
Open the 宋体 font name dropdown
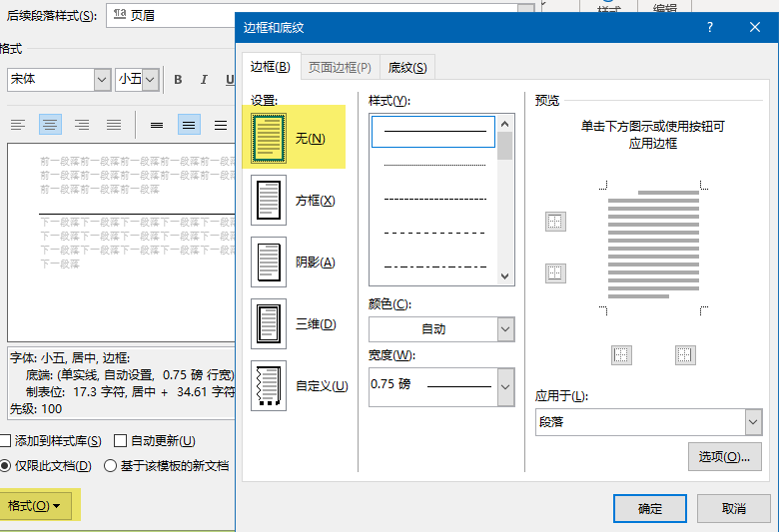point(59,80)
